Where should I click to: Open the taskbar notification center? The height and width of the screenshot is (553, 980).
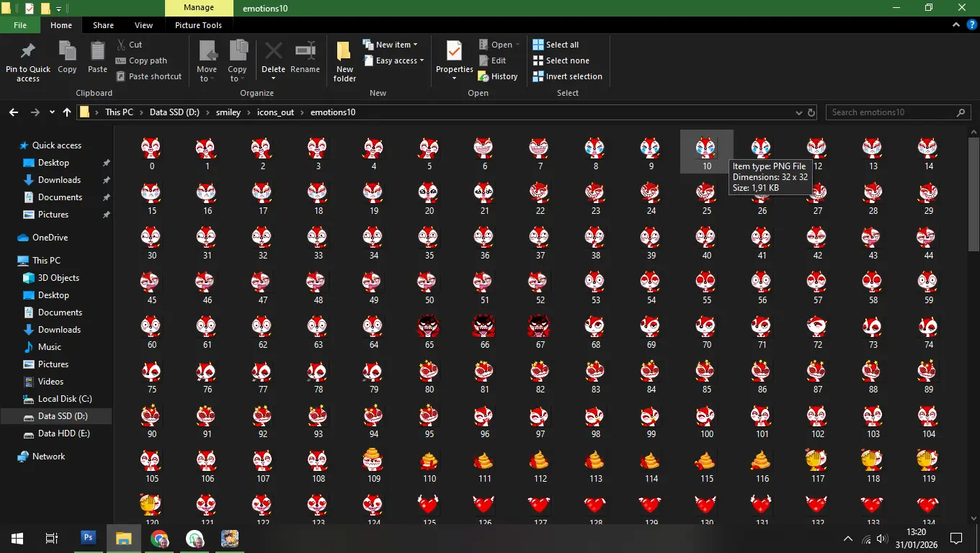coord(956,538)
